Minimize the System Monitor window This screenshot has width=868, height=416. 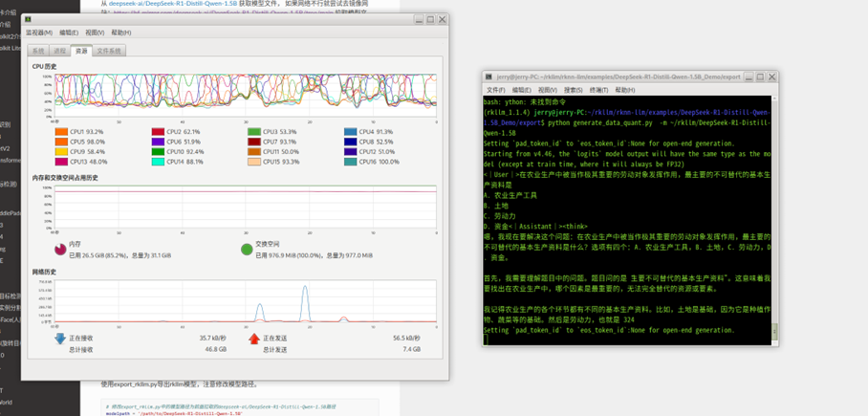coord(419,19)
